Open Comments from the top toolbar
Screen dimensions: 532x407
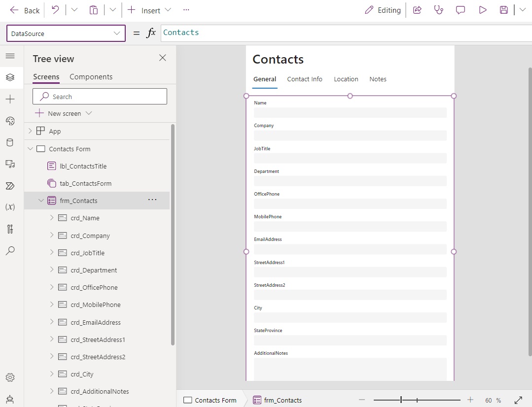(460, 10)
